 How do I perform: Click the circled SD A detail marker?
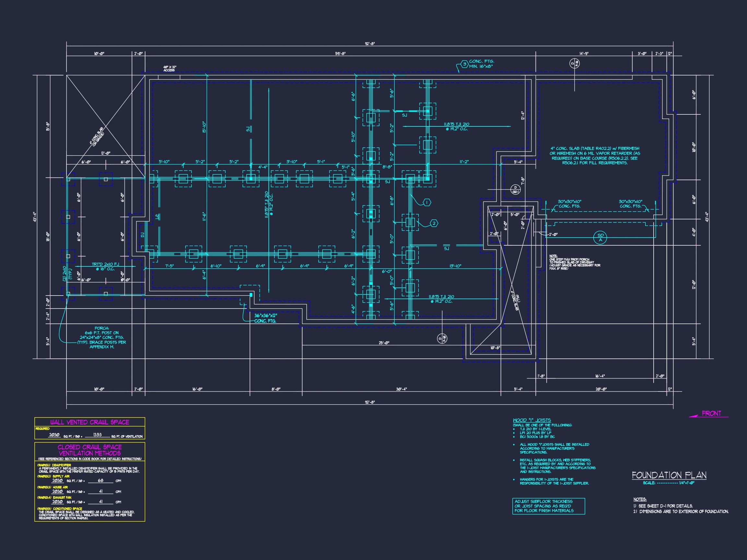point(600,238)
